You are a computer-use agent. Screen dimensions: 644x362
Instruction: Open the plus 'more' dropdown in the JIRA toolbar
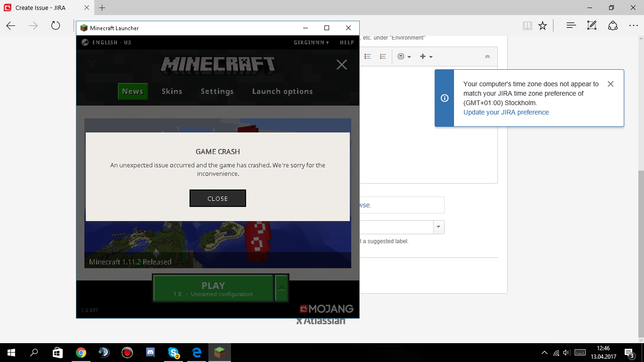coord(426,57)
